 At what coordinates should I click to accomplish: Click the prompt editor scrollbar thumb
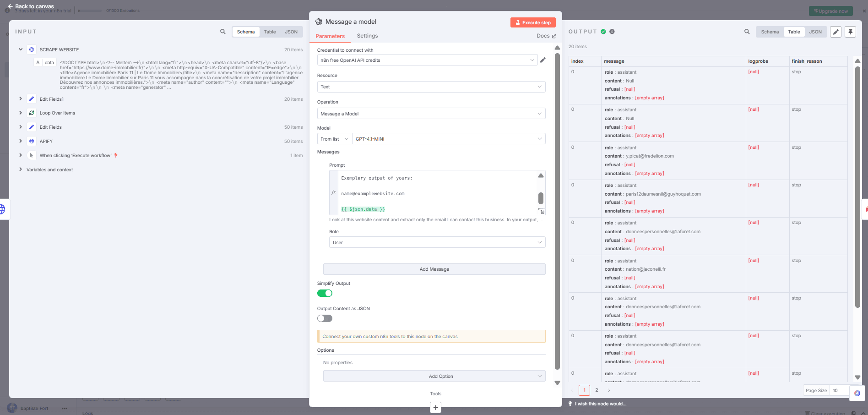tap(541, 198)
